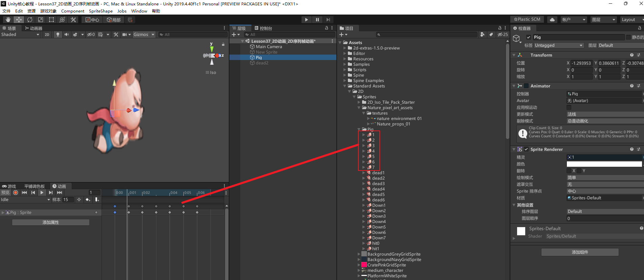Click the 样本 sample rate field
644x280 pixels.
point(68,200)
